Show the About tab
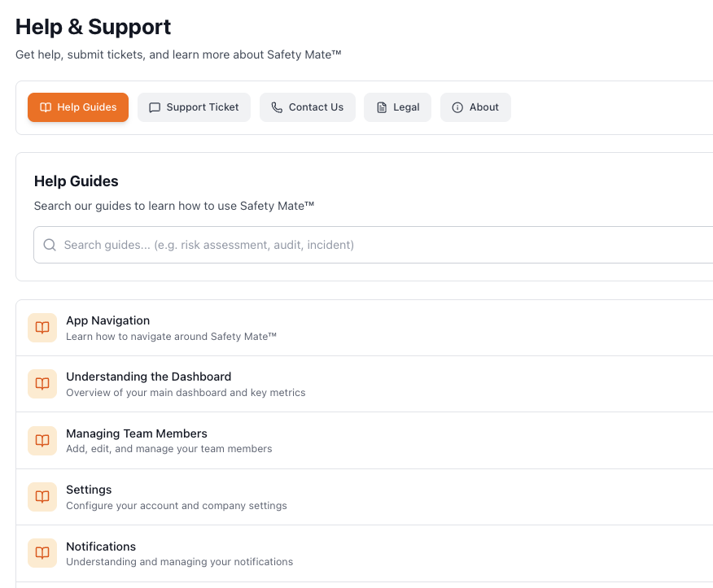 click(x=476, y=107)
